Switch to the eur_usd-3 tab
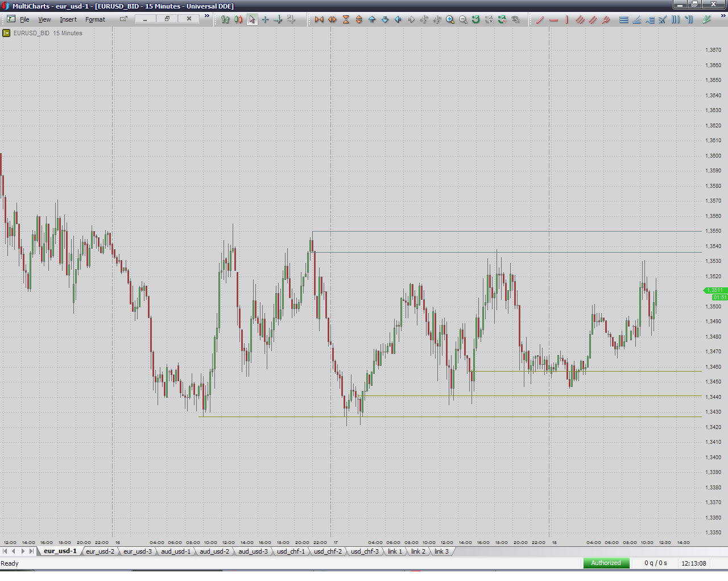728x581 pixels. tap(138, 551)
